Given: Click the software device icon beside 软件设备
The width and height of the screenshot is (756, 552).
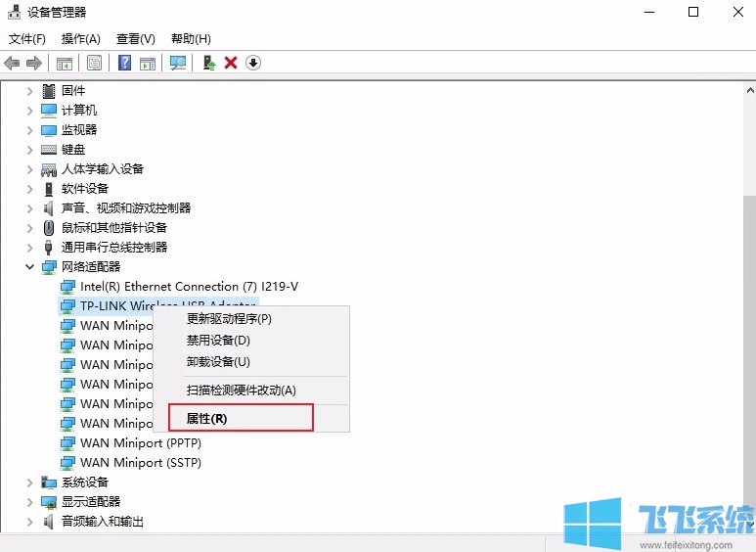Looking at the screenshot, I should [49, 189].
